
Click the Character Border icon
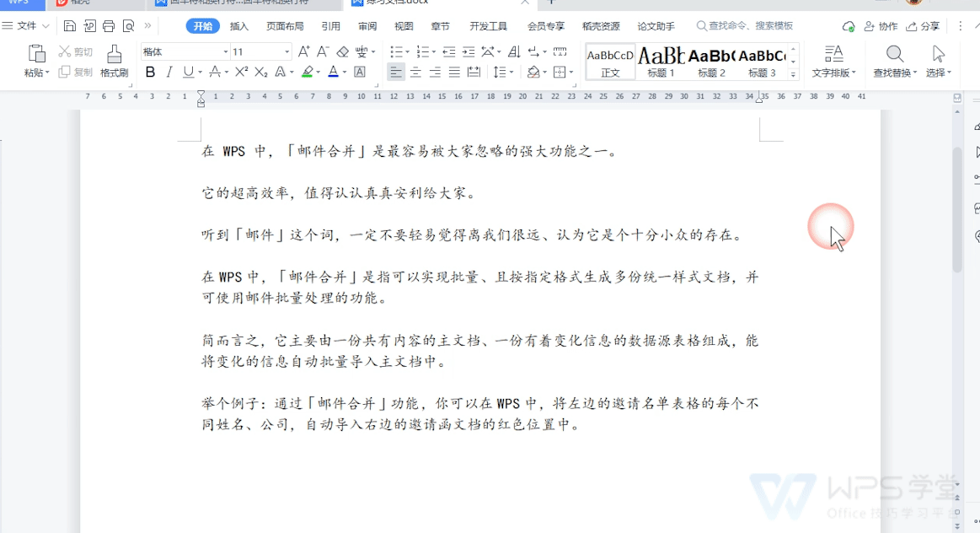pyautogui.click(x=360, y=72)
